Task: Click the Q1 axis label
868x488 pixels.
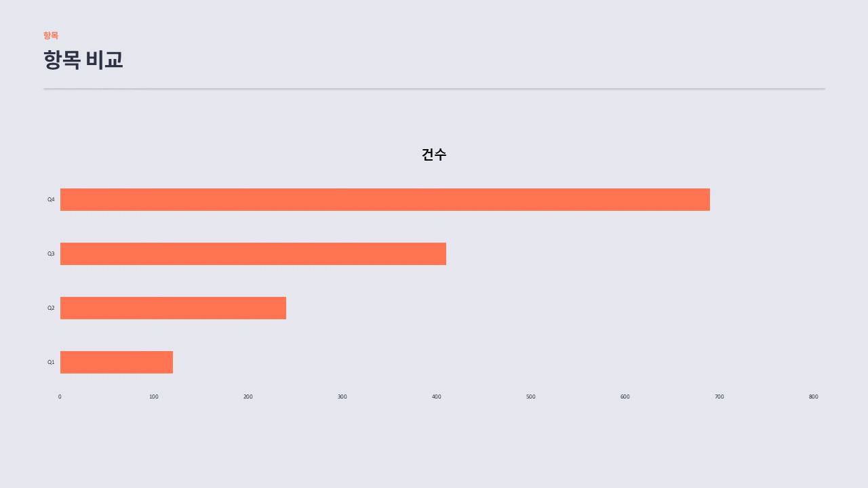Action: (51, 362)
